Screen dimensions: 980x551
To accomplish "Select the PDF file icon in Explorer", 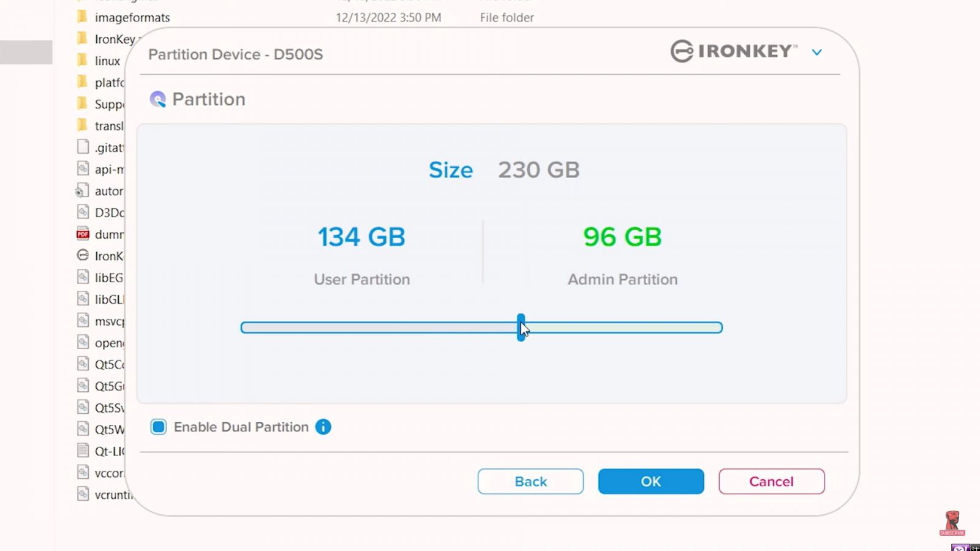I will [x=83, y=234].
